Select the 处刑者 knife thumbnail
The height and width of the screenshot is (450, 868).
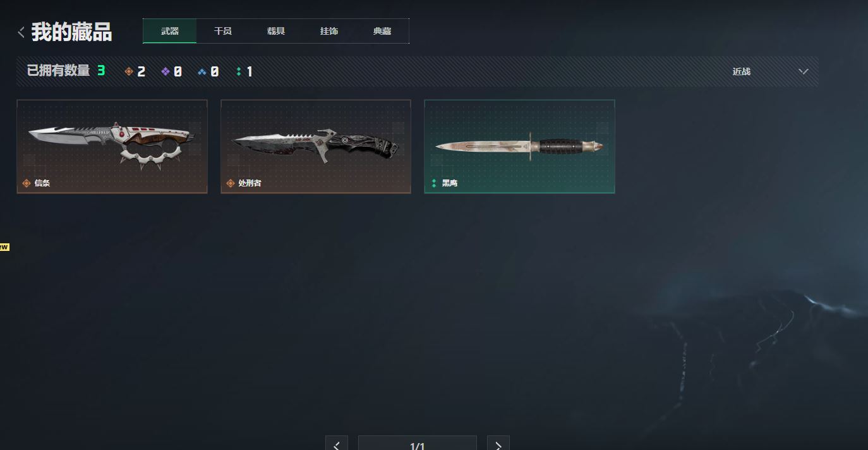[x=316, y=146]
